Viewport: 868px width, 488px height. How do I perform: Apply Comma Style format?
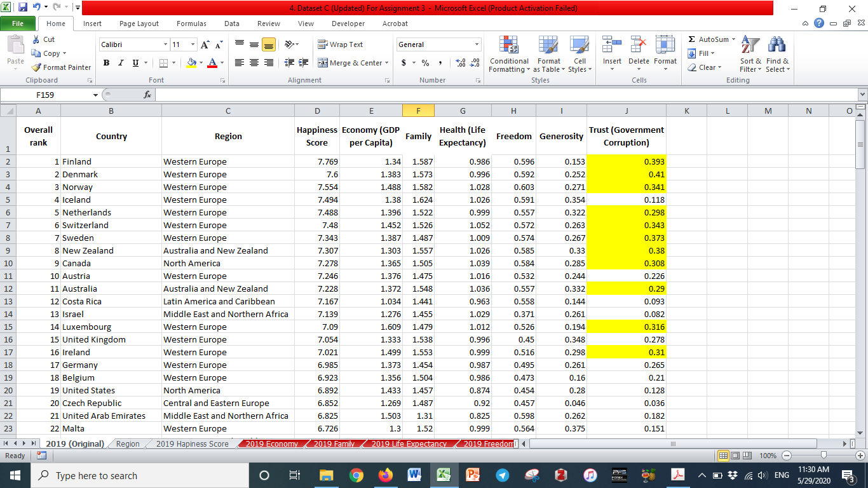tap(440, 63)
